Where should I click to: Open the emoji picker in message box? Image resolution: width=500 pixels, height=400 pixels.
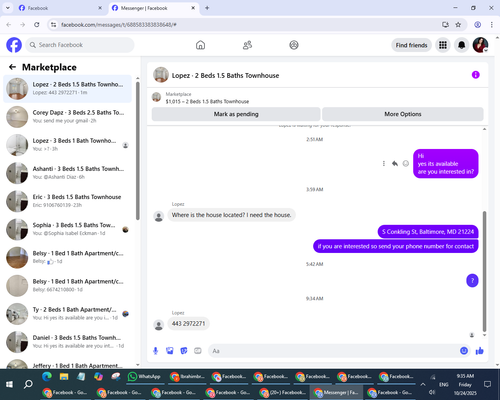coord(464,351)
